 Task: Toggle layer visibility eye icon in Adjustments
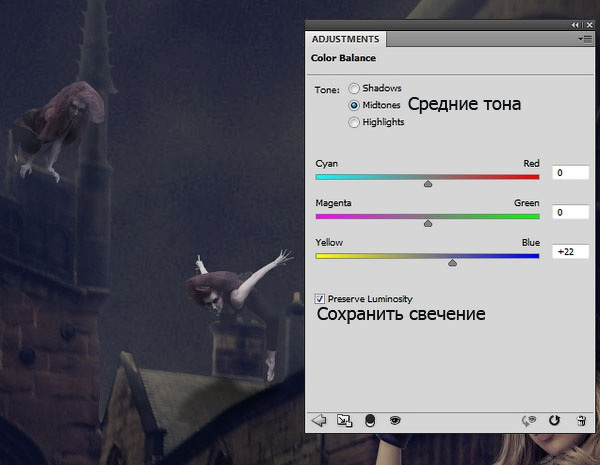click(x=395, y=421)
